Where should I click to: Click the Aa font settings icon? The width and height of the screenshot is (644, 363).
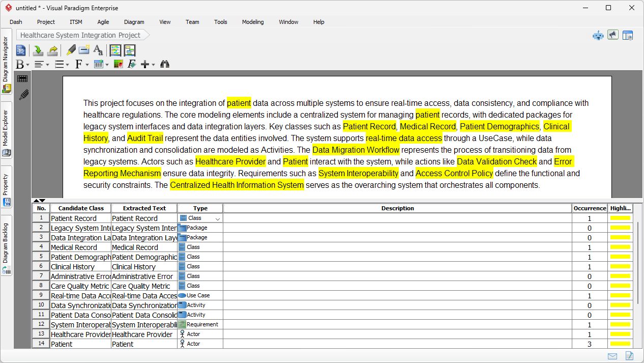pos(97,50)
